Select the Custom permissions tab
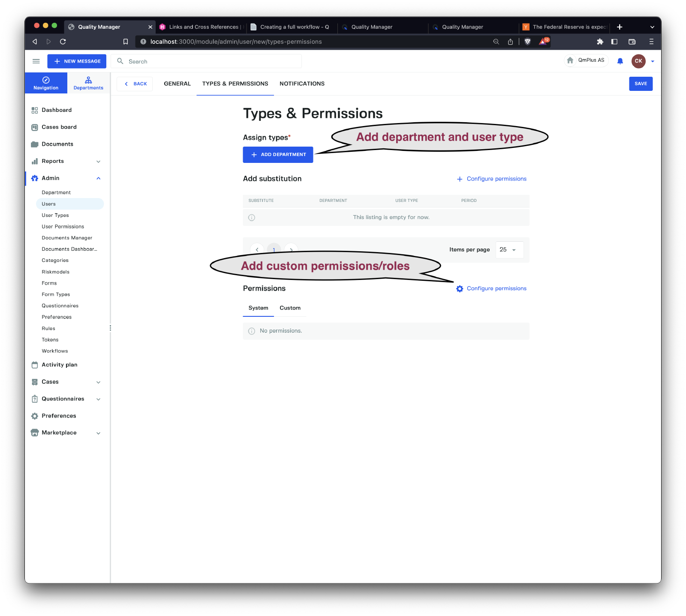Viewport: 686px width, 616px height. point(290,308)
